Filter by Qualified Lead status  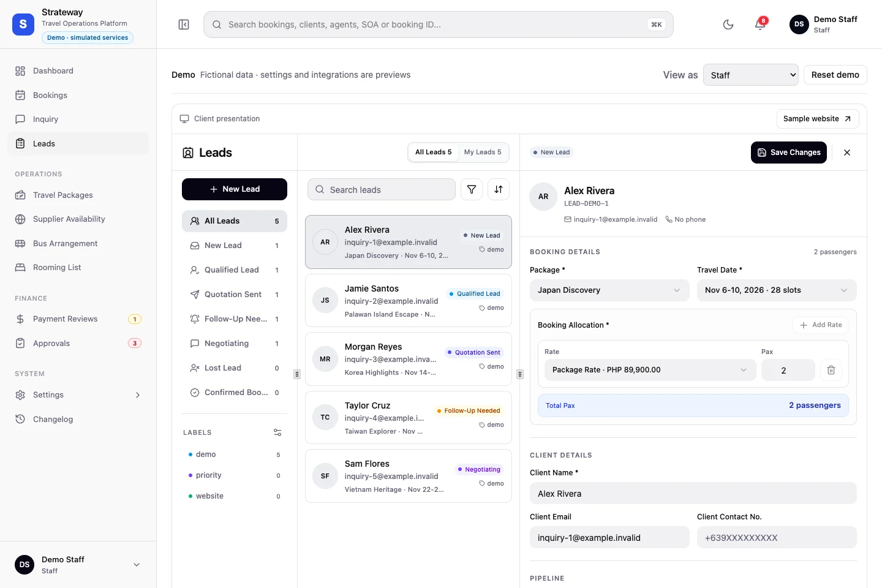(x=235, y=270)
